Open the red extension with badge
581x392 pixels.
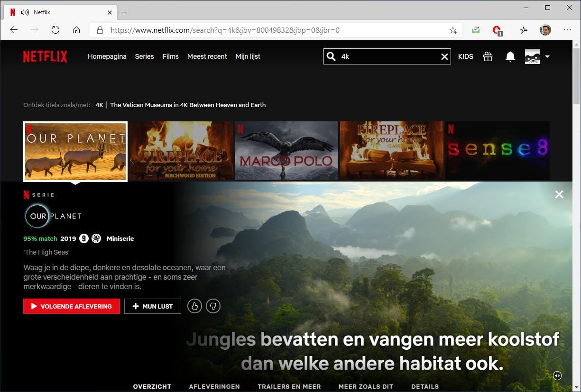(497, 30)
